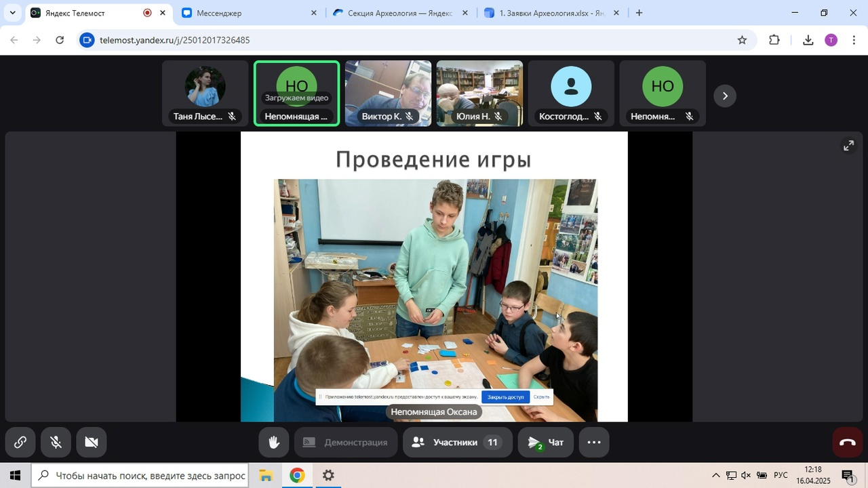Toggle the microphone mute button
868x488 pixels.
click(x=56, y=443)
